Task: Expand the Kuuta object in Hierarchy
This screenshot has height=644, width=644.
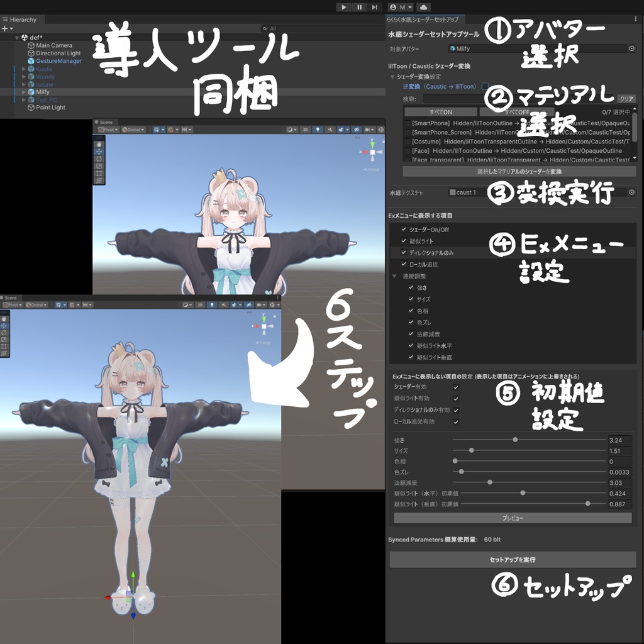Action: pyautogui.click(x=24, y=69)
